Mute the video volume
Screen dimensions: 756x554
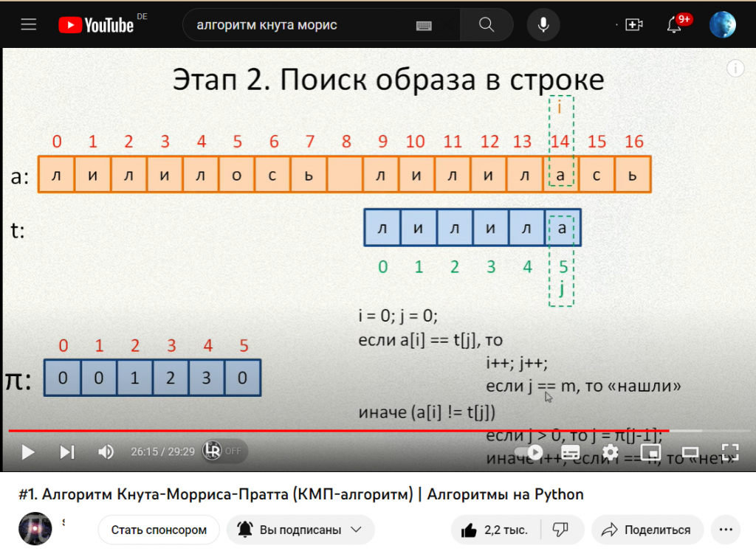click(106, 452)
